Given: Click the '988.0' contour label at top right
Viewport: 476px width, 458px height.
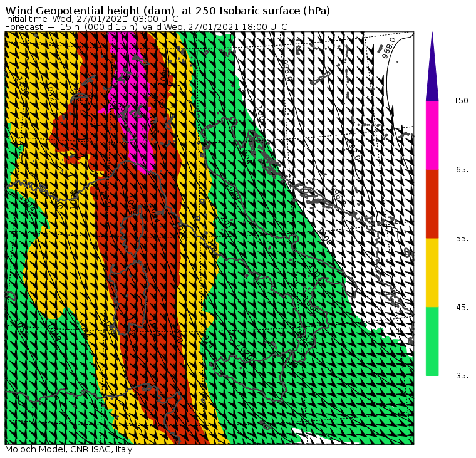Looking at the screenshot, I should (389, 48).
